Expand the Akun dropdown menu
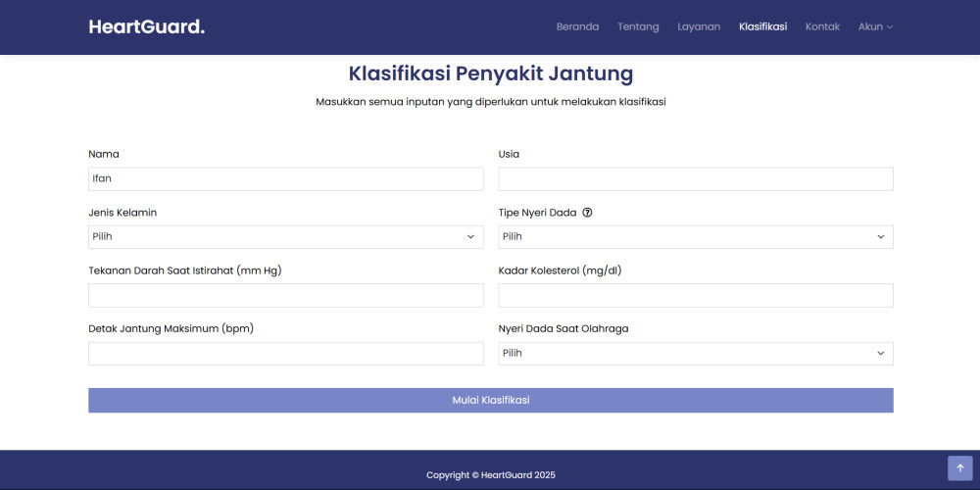Viewport: 980px width, 490px height. tap(875, 26)
